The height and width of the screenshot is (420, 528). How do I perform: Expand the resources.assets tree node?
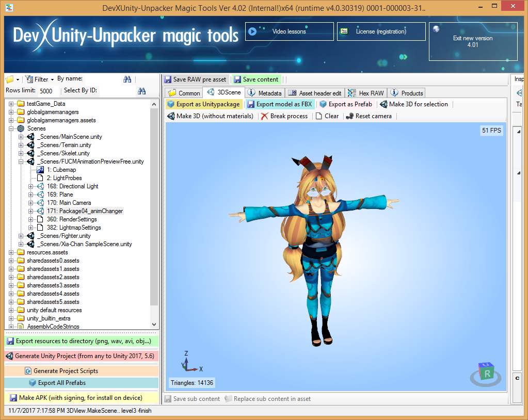tap(11, 252)
